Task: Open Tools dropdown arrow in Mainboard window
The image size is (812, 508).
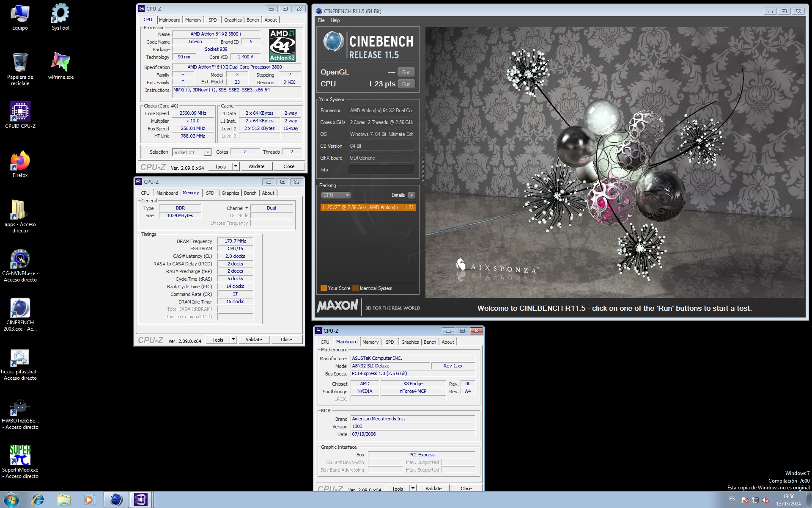Action: pos(413,488)
